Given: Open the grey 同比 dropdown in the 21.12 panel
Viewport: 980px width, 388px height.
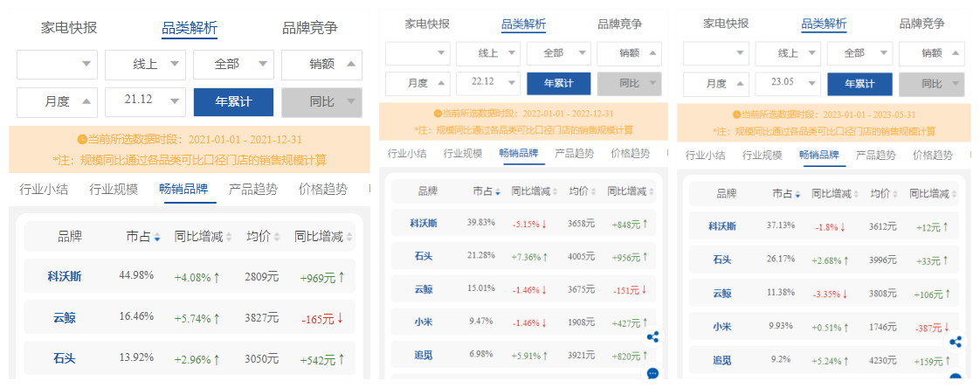Looking at the screenshot, I should (321, 102).
